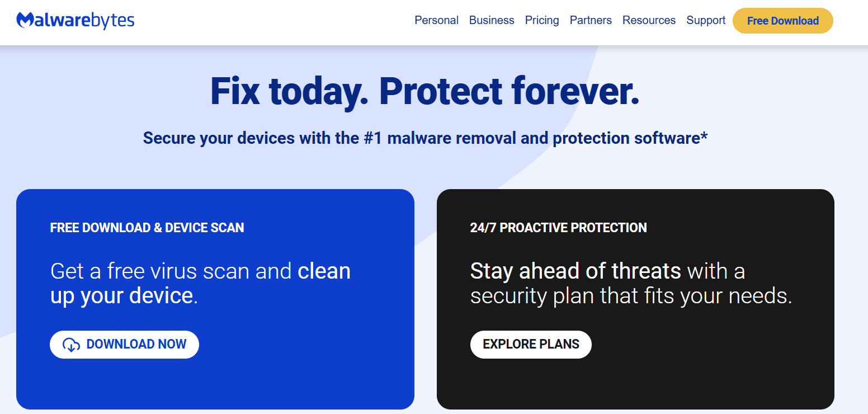Click the Malwarebytes logo
868x414 pixels.
point(76,20)
